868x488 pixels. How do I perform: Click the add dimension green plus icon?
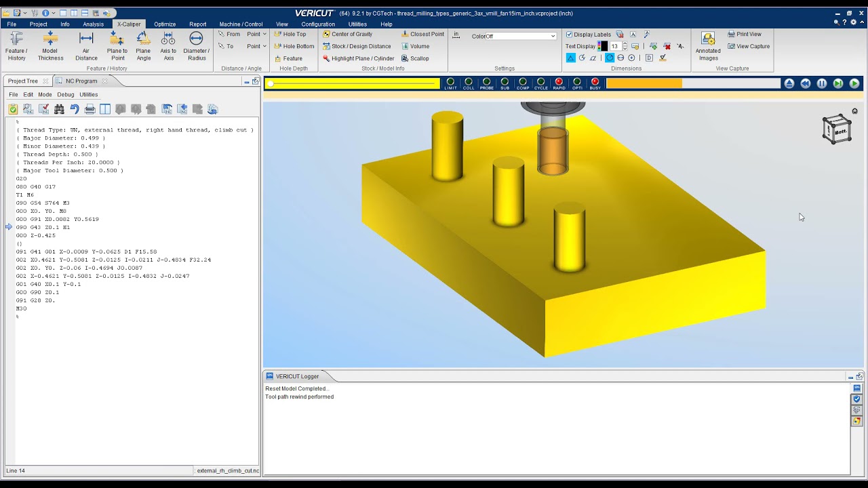click(x=653, y=46)
